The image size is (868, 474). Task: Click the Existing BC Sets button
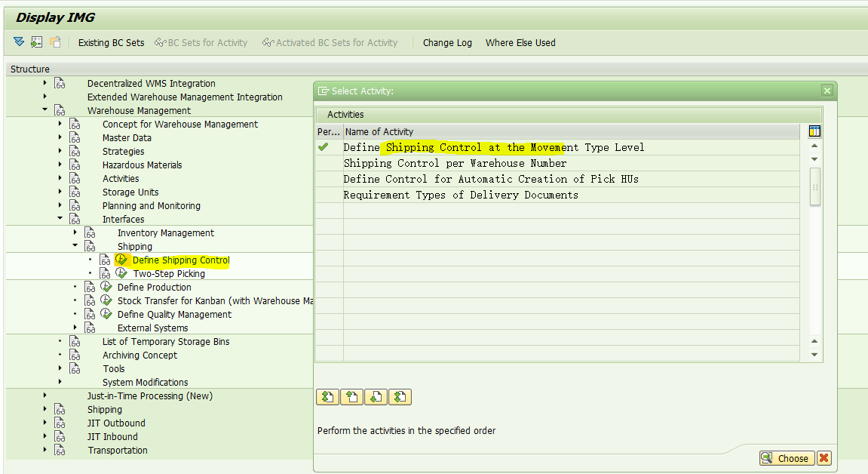(111, 43)
